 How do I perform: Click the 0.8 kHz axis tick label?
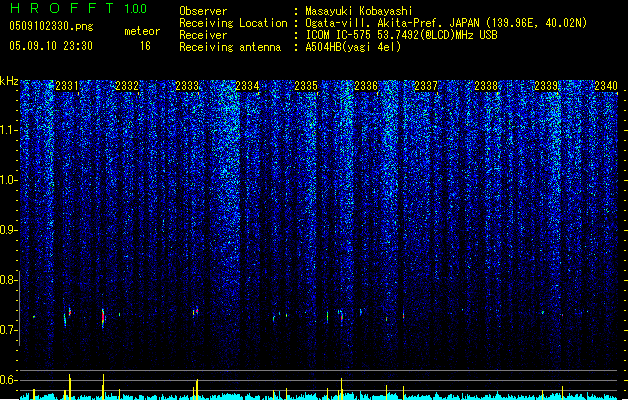[x=9, y=280]
